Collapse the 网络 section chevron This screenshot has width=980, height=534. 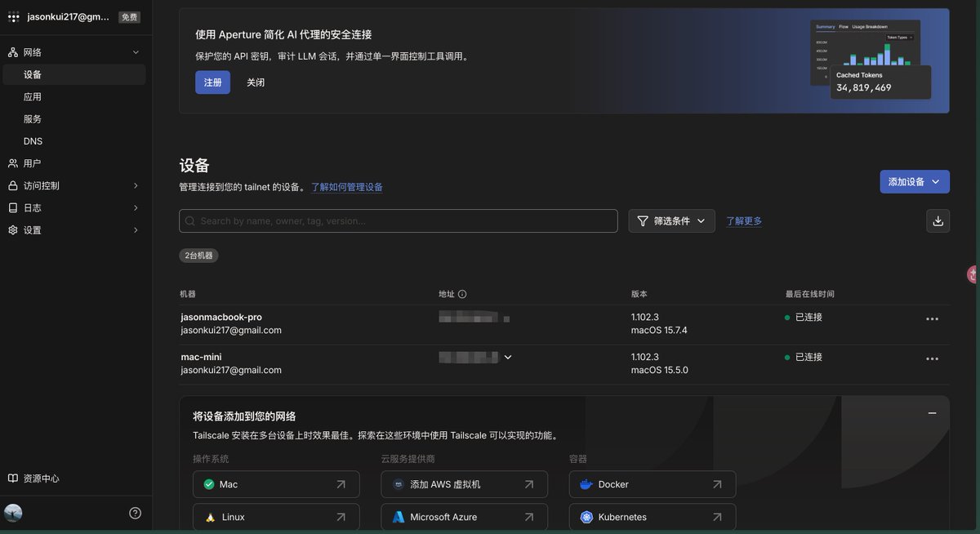point(136,52)
